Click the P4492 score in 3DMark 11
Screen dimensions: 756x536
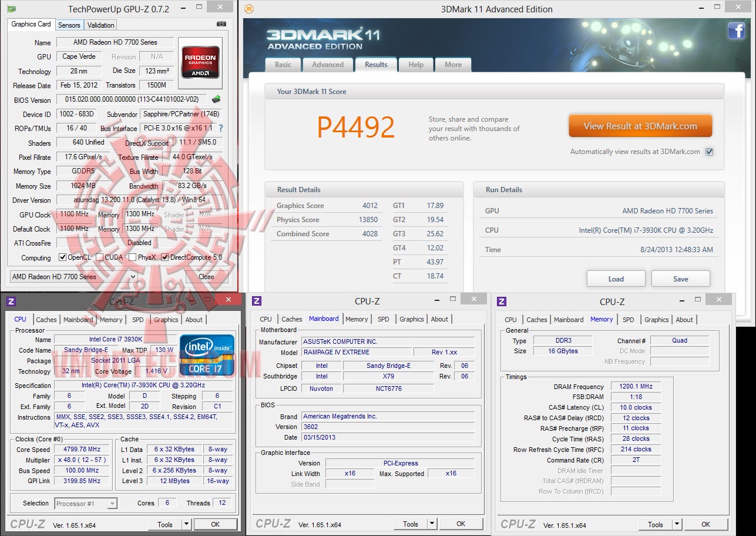pos(356,127)
